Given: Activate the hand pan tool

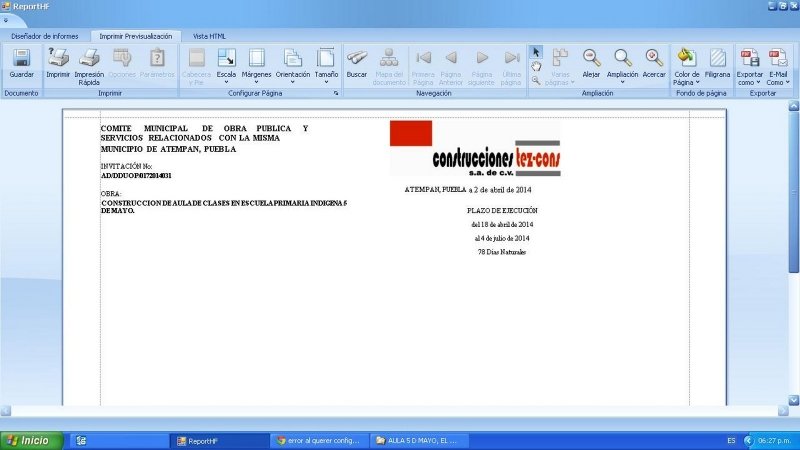Looking at the screenshot, I should click(536, 66).
